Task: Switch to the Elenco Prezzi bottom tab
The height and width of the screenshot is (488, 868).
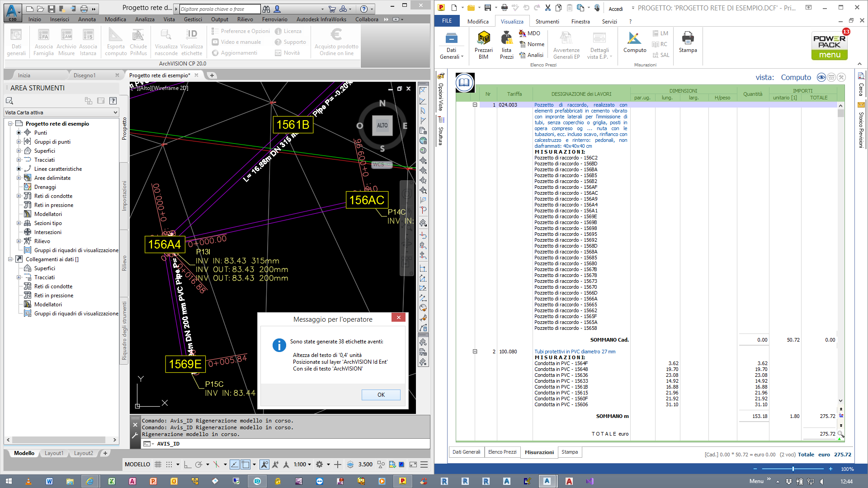Action: point(502,452)
